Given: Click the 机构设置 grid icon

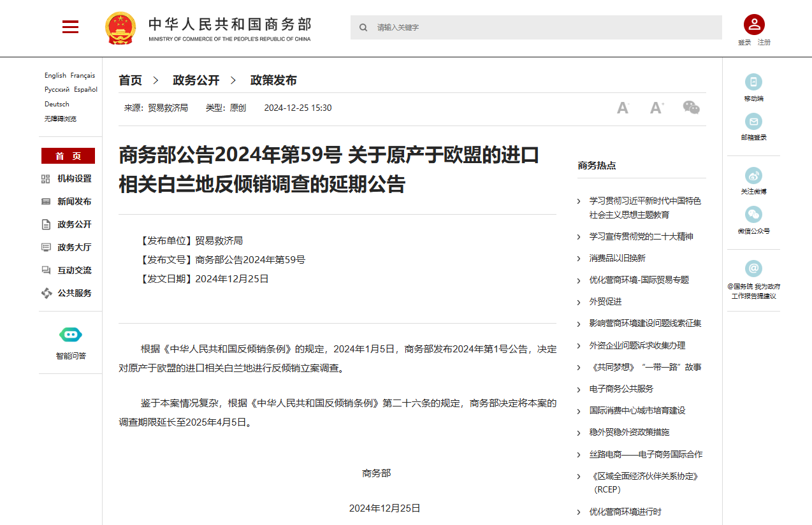Looking at the screenshot, I should (x=46, y=179).
